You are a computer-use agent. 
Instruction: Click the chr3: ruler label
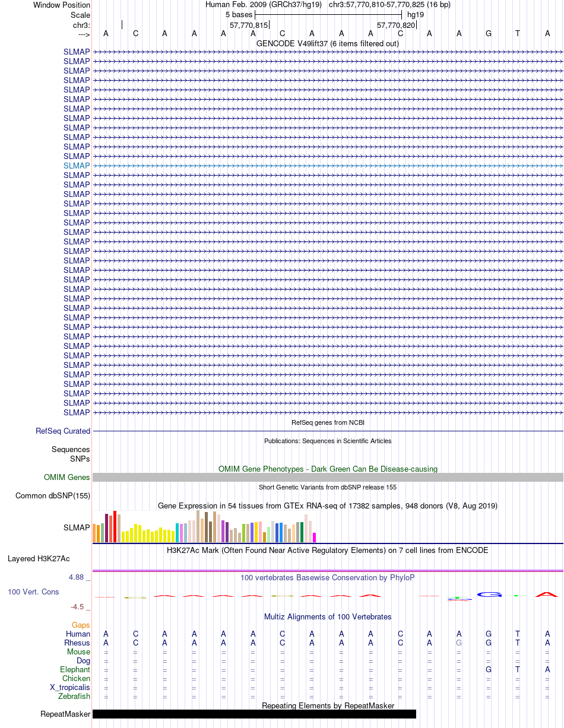81,25
